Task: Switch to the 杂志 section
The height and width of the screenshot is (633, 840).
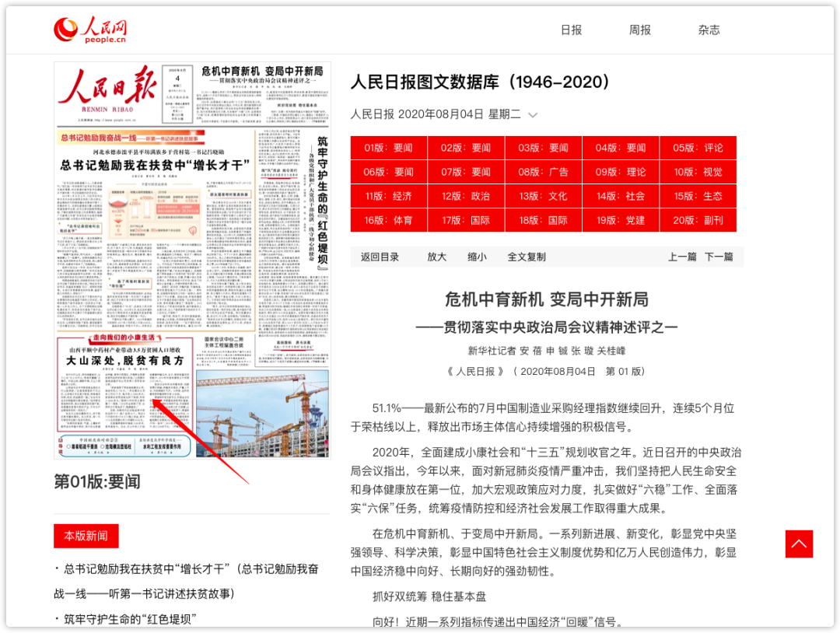Action: coord(709,30)
